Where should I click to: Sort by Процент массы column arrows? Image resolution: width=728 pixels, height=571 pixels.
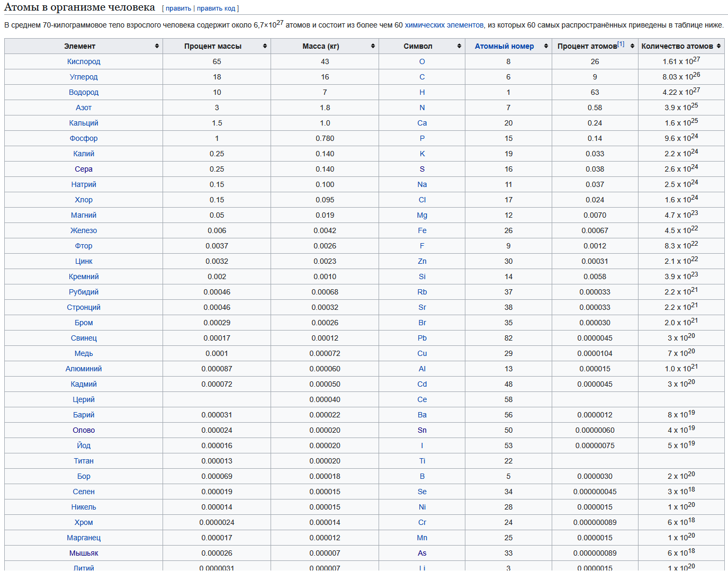pyautogui.click(x=265, y=46)
